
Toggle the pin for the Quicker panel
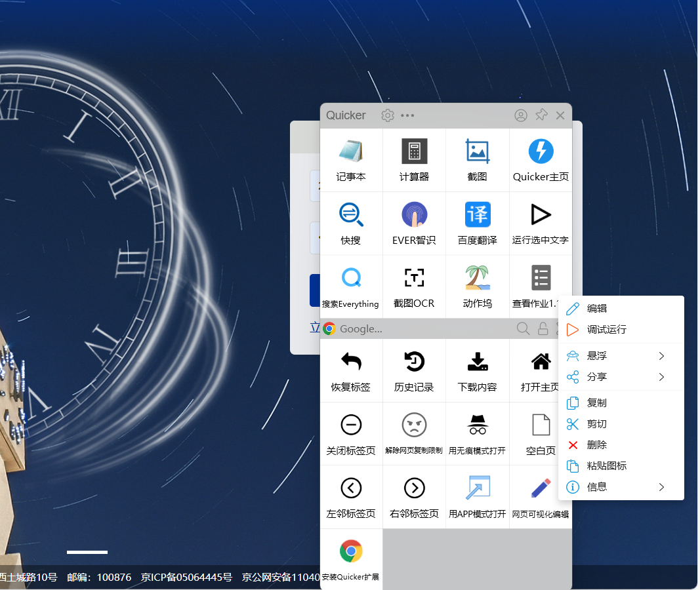click(541, 115)
